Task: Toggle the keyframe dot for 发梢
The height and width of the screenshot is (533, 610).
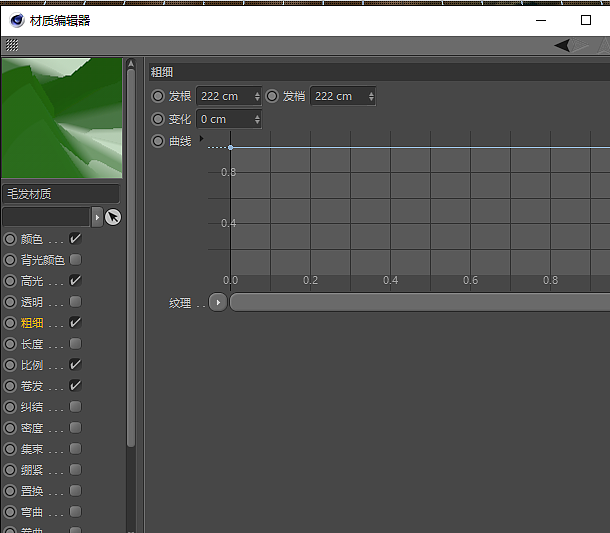Action: [x=272, y=96]
